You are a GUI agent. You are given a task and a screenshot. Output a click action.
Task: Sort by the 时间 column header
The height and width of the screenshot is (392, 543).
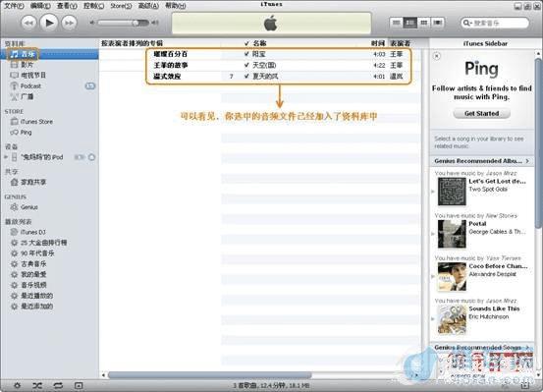pos(378,43)
